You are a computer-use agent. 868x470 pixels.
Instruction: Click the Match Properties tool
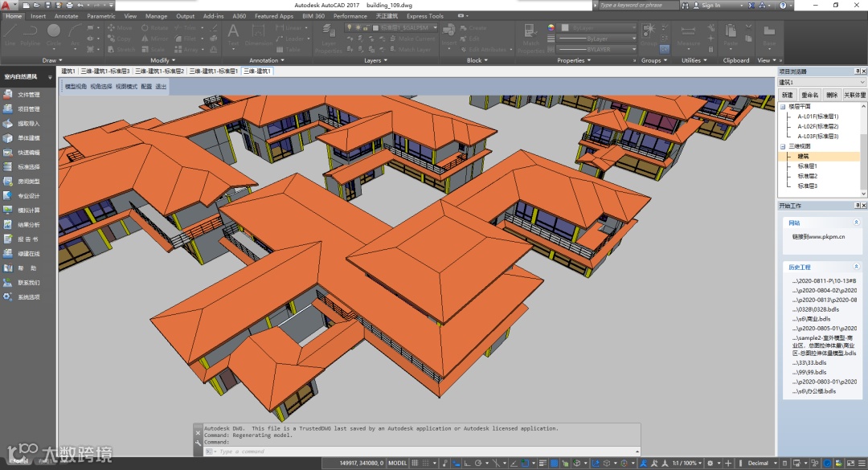tap(531, 39)
